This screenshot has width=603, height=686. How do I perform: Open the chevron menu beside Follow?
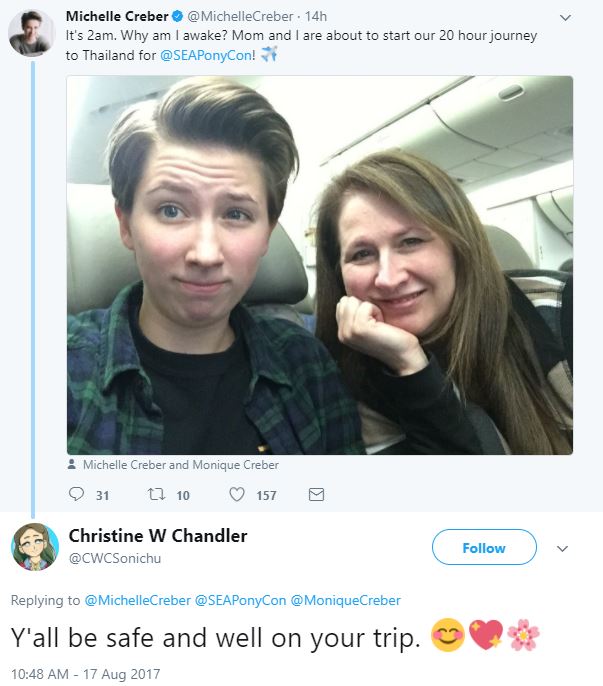coord(562,548)
